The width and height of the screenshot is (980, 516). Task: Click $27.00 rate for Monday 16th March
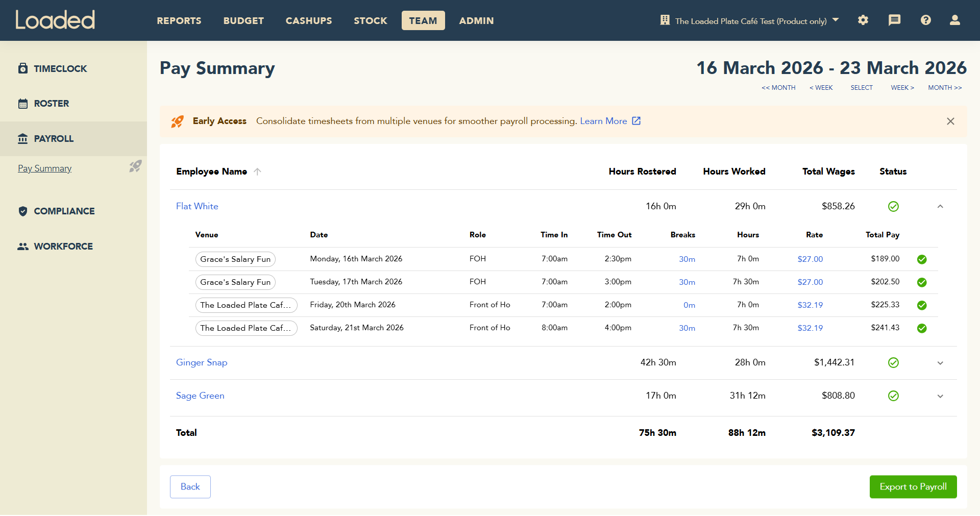(x=810, y=259)
